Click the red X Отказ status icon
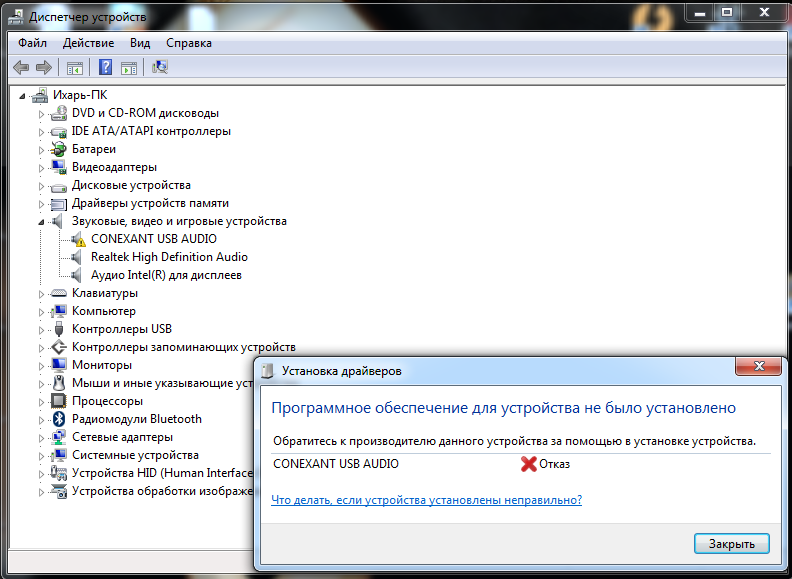The width and height of the screenshot is (792, 579). click(528, 463)
